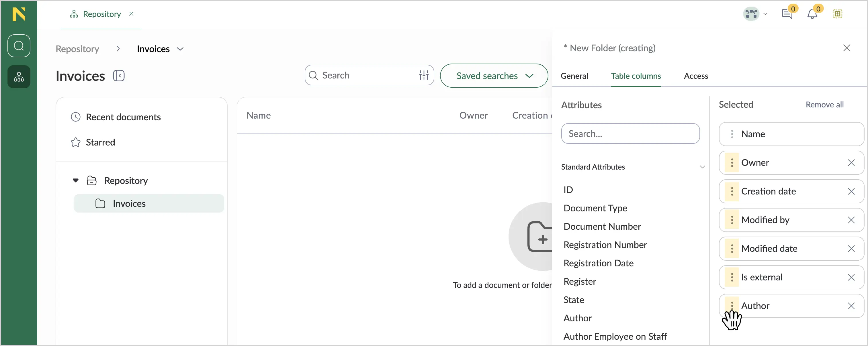Expand the Invoices breadcrumb dropdown
Viewport: 868px width, 346px height.
coord(180,49)
